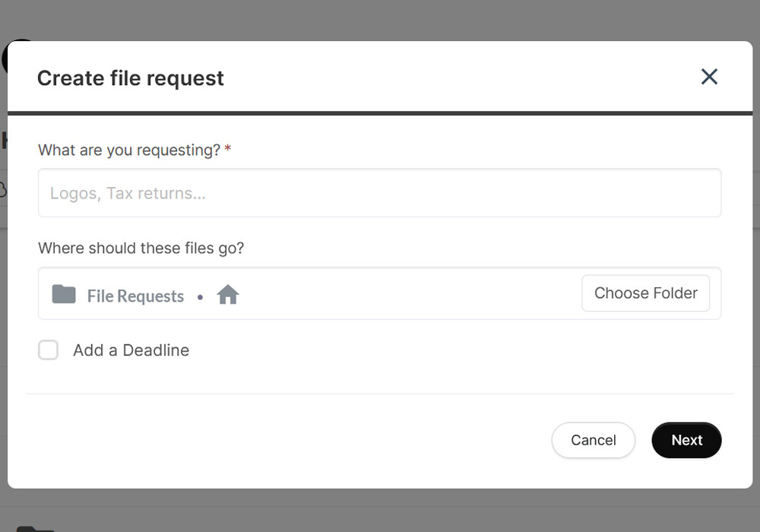Open the Choose Folder picker

645,293
